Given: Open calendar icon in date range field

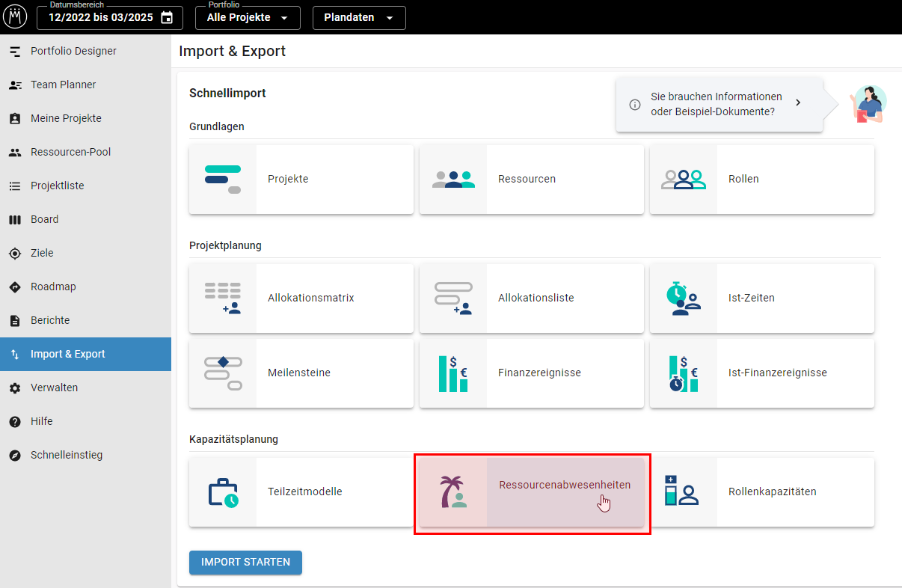Looking at the screenshot, I should pyautogui.click(x=167, y=18).
